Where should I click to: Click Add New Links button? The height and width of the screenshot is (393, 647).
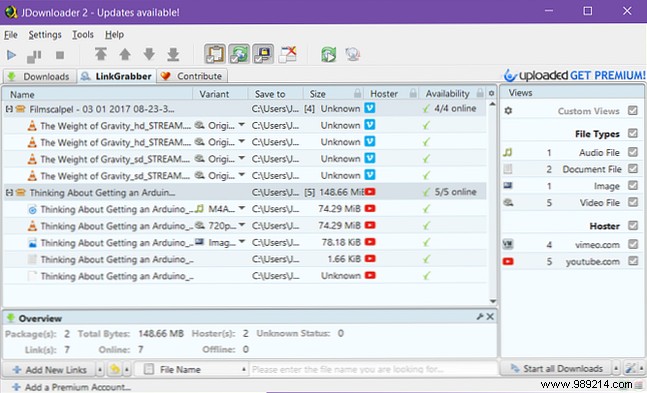tap(50, 369)
